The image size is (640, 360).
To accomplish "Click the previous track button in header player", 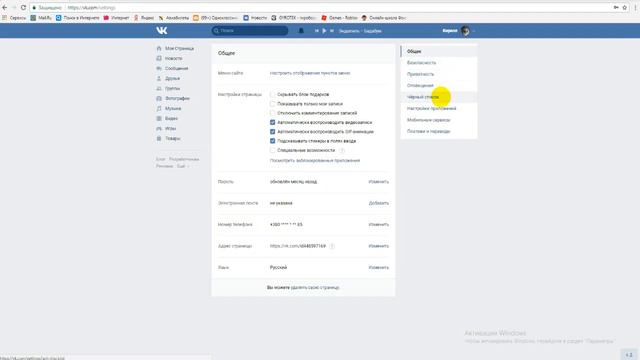I will coord(317,31).
